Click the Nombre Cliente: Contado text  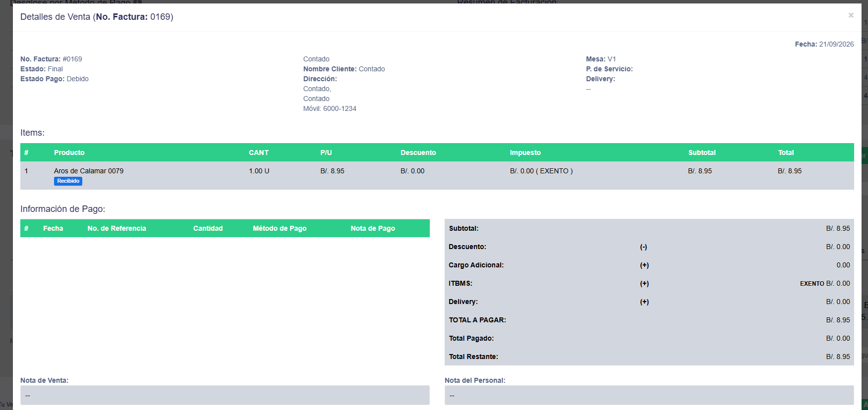(344, 69)
